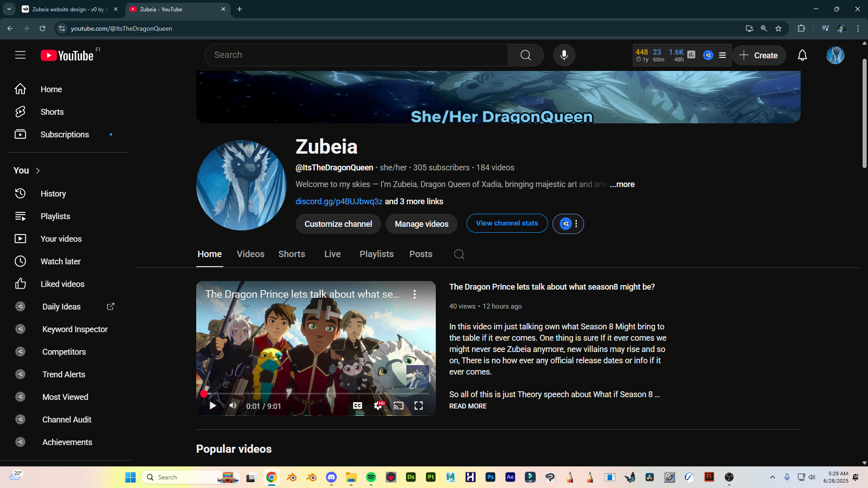The image size is (868, 488).
Task: Open Discord from the Windows taskbar
Action: [331, 477]
